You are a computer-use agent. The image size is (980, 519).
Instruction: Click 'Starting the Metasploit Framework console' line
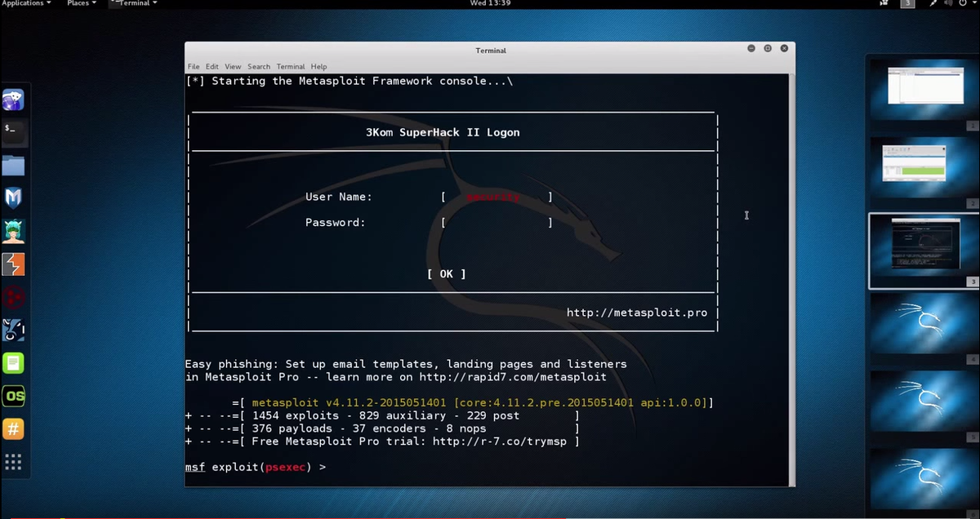pos(350,81)
